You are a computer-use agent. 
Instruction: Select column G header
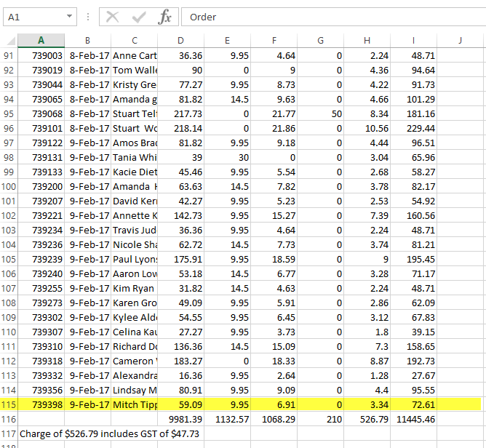click(321, 40)
